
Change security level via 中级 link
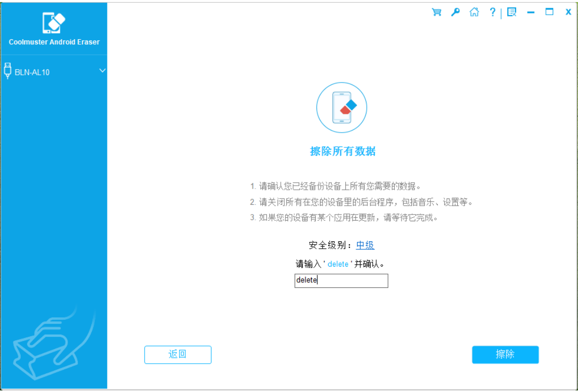pyautogui.click(x=365, y=245)
